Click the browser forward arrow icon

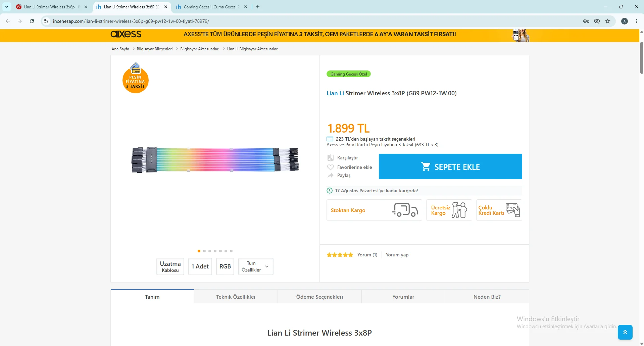click(20, 21)
